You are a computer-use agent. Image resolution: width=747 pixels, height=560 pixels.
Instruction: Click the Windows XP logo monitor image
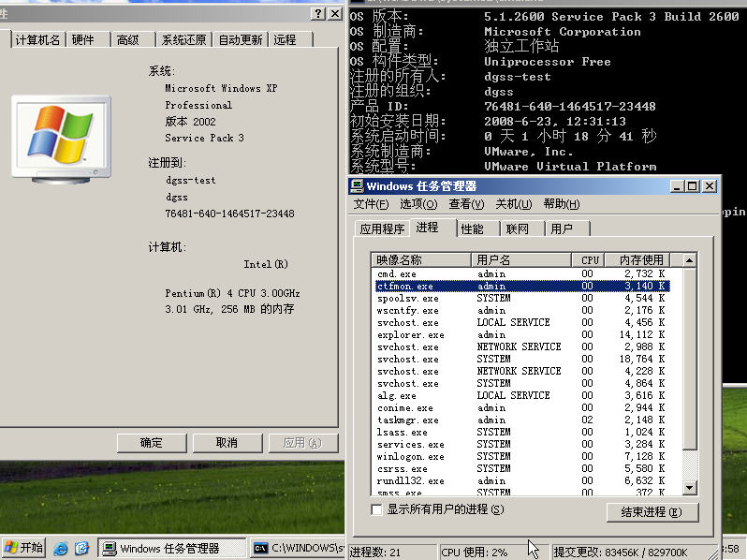62,140
